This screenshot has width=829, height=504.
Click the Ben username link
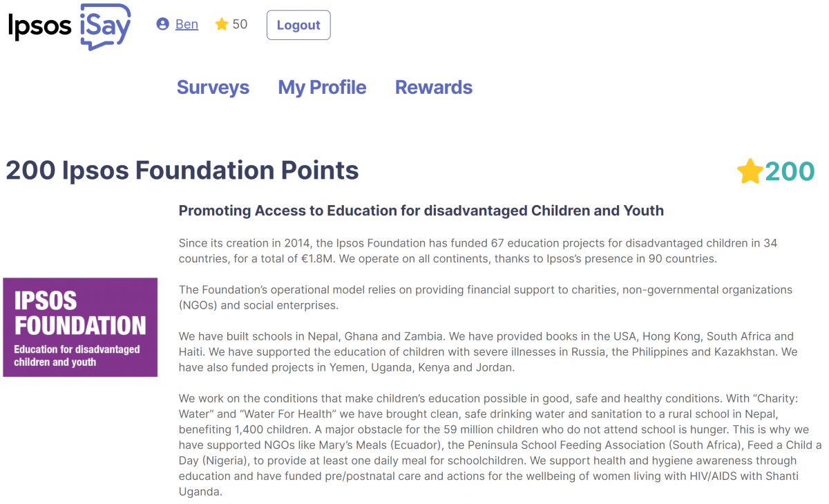tap(186, 23)
